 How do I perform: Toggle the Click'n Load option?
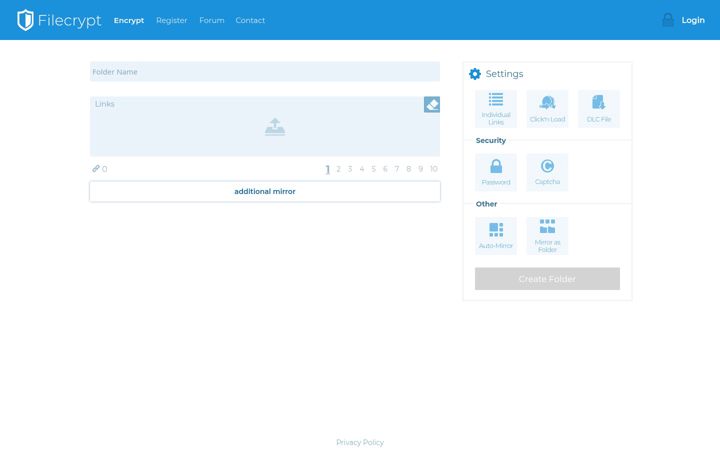point(547,109)
